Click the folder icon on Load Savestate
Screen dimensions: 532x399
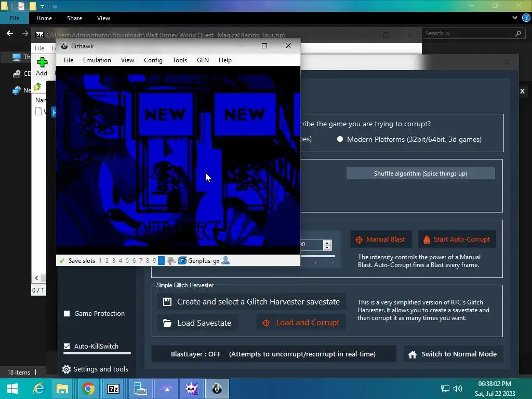point(167,323)
